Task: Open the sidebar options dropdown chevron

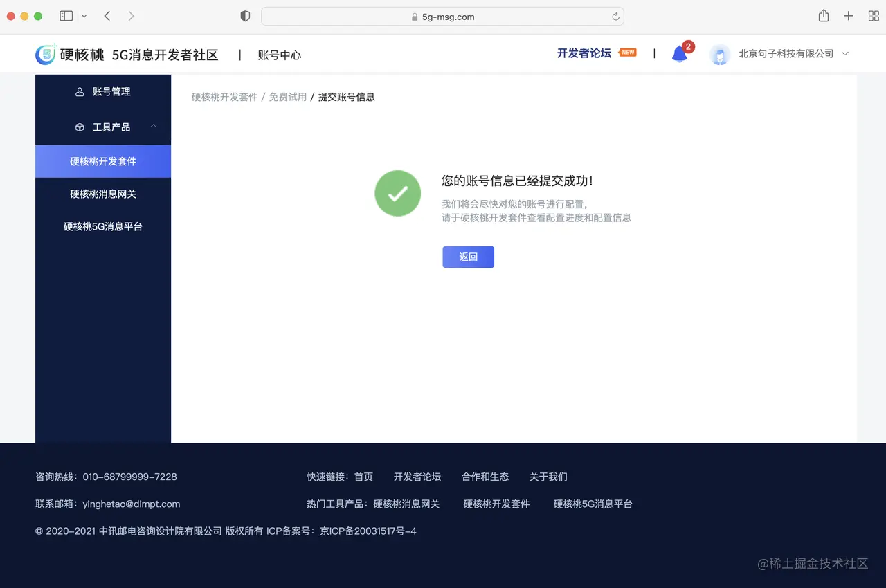Action: pyautogui.click(x=84, y=16)
